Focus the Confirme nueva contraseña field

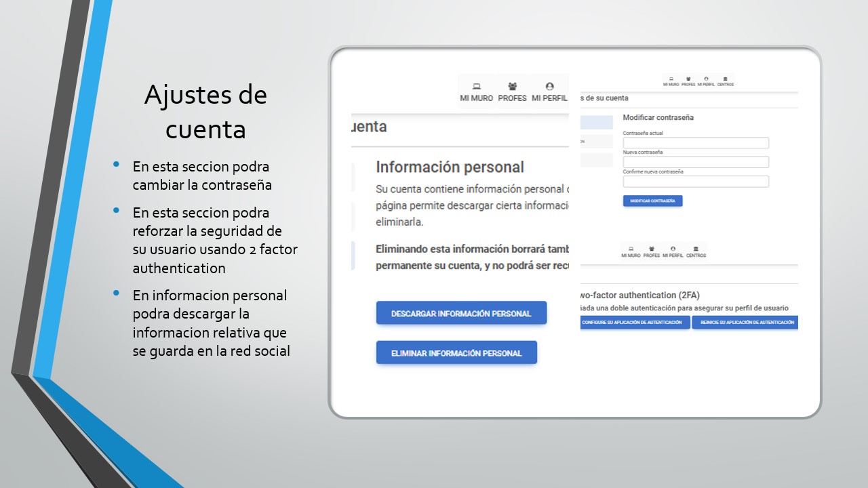click(696, 182)
